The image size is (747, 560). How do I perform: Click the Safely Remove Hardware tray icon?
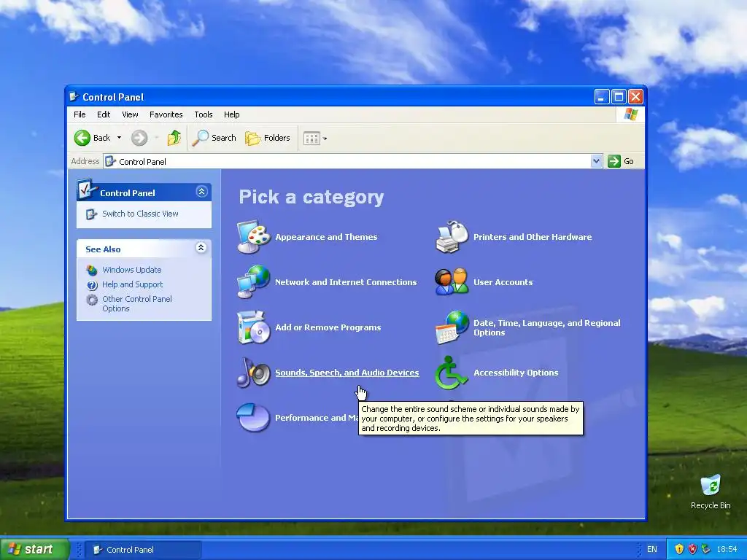pyautogui.click(x=706, y=549)
